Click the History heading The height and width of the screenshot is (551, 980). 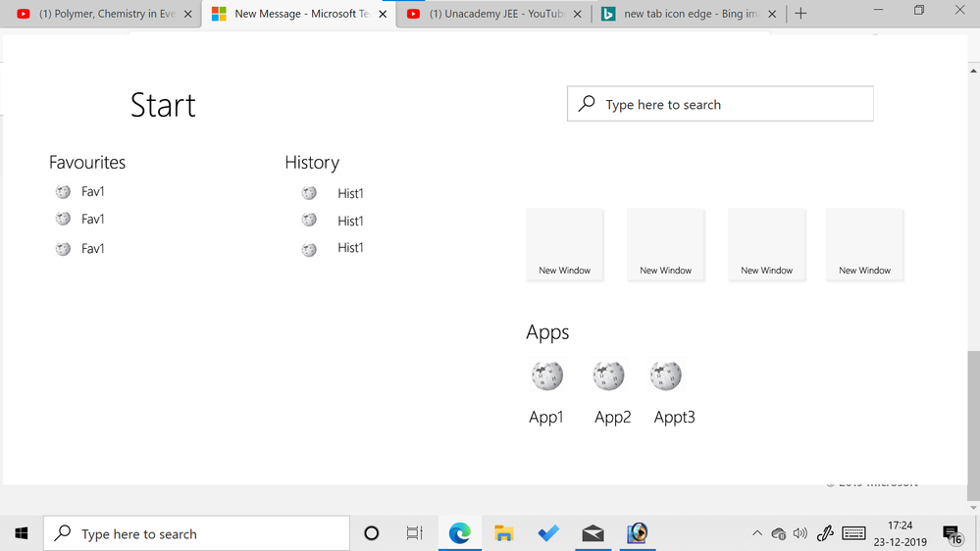coord(312,163)
